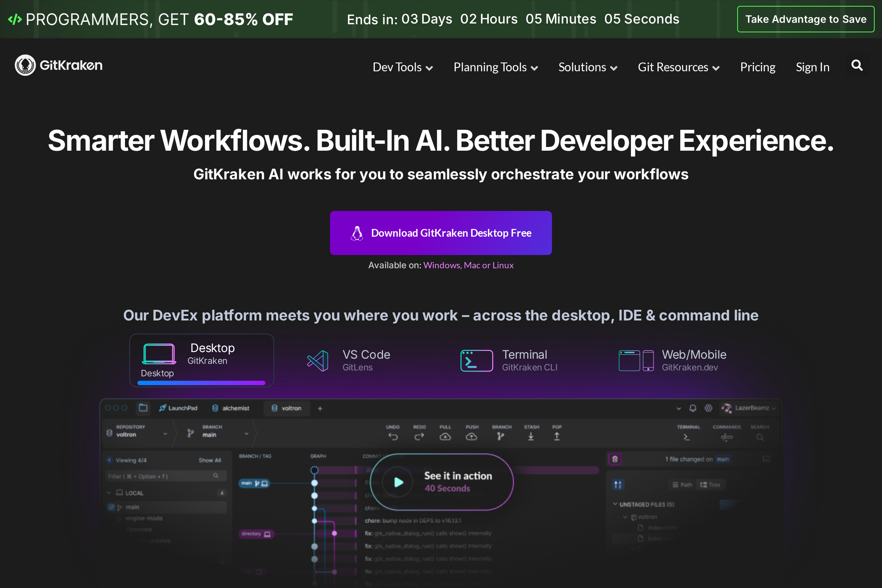Screen dimensions: 882x588
Task: Open Windows, Mac or Linux link
Action: tap(468, 265)
